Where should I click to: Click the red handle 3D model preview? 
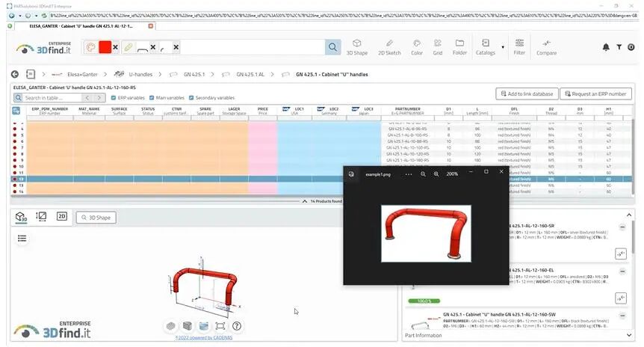[x=205, y=286]
